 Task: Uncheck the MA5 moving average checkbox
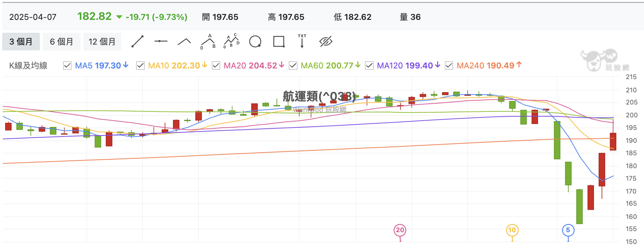pos(67,65)
